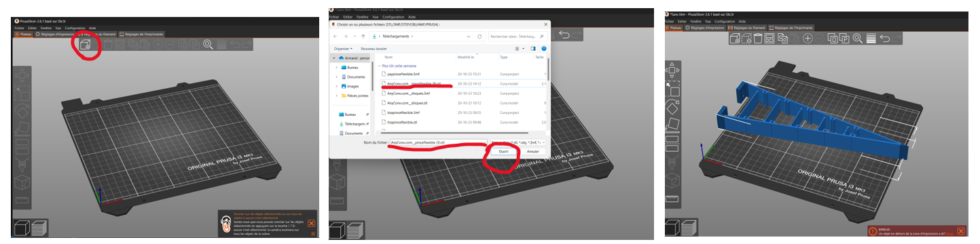Screen dimensions: 980x244
Task: Click Back arrow in file dialog
Action: tap(335, 36)
